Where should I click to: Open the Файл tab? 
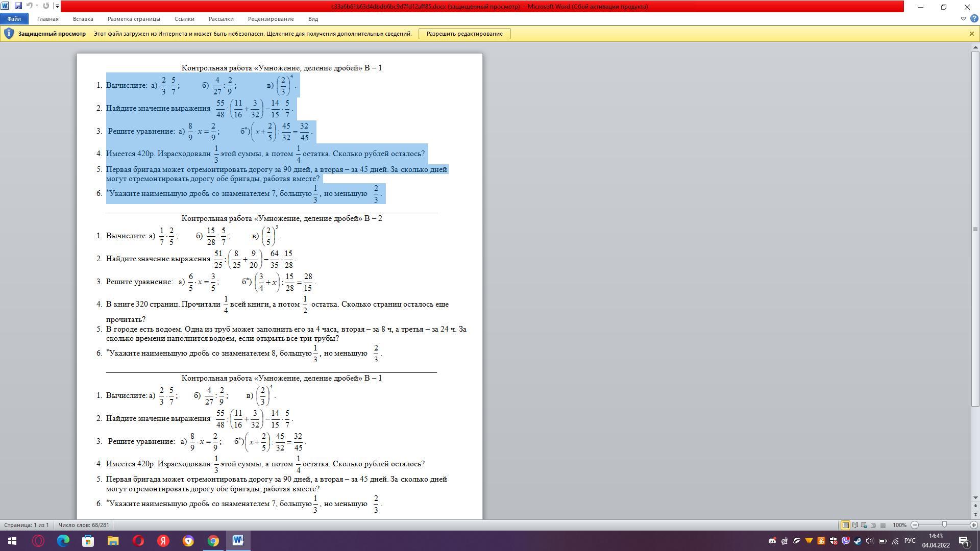click(x=14, y=19)
